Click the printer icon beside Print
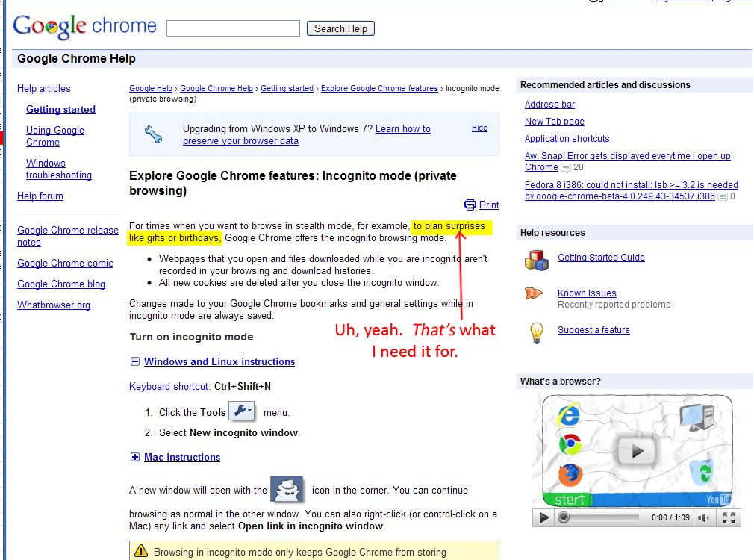 click(470, 205)
